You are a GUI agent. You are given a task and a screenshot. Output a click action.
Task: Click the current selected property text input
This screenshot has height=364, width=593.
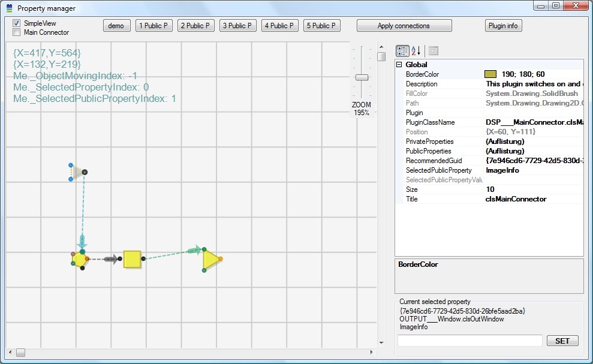point(470,341)
